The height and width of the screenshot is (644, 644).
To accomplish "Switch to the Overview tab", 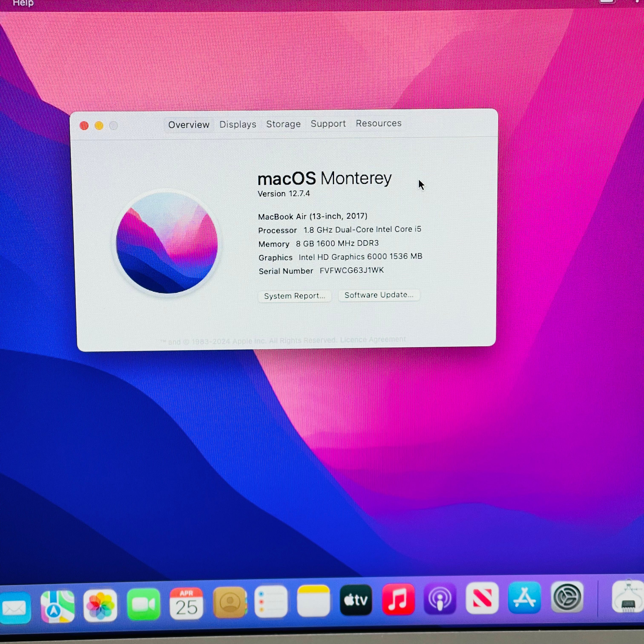I will point(189,125).
